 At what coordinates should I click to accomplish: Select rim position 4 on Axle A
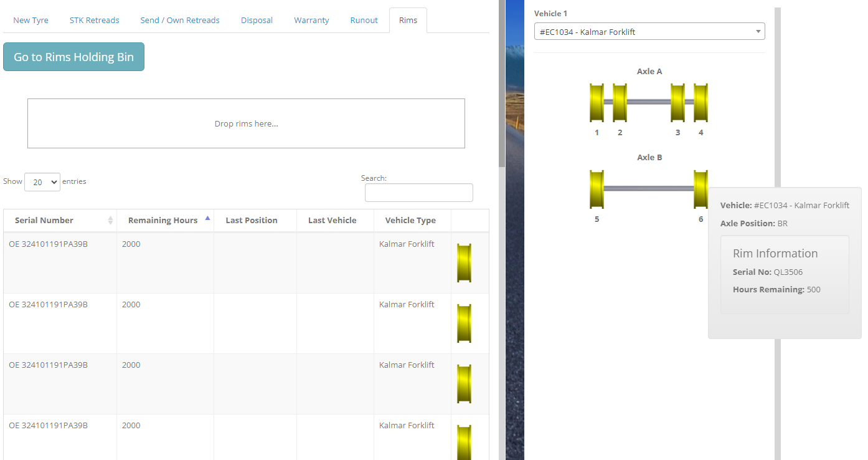(701, 103)
